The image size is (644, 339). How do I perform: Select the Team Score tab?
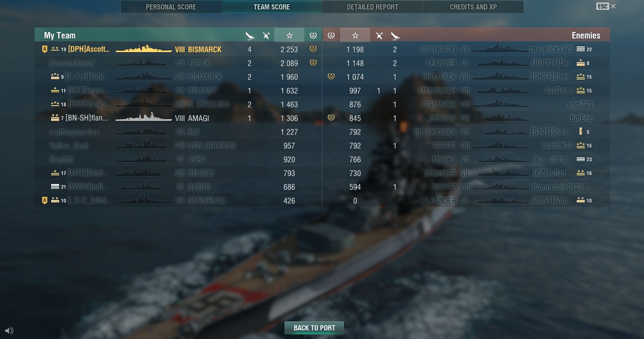coord(272,7)
